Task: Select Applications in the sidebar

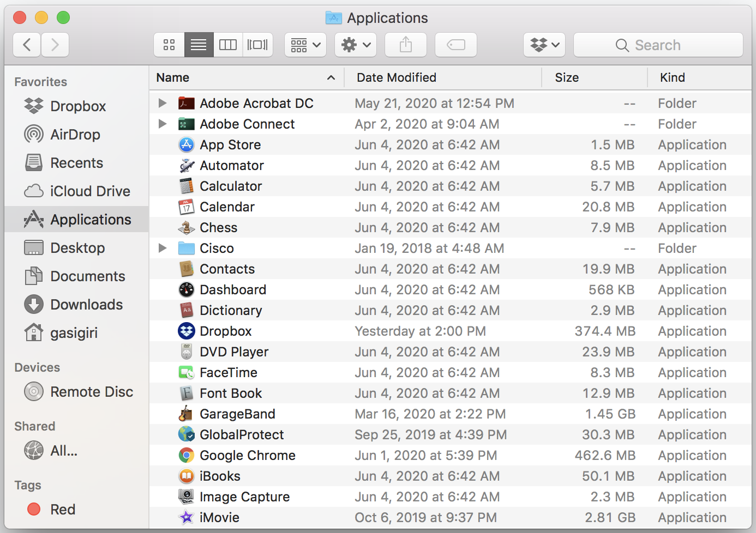Action: coord(76,220)
